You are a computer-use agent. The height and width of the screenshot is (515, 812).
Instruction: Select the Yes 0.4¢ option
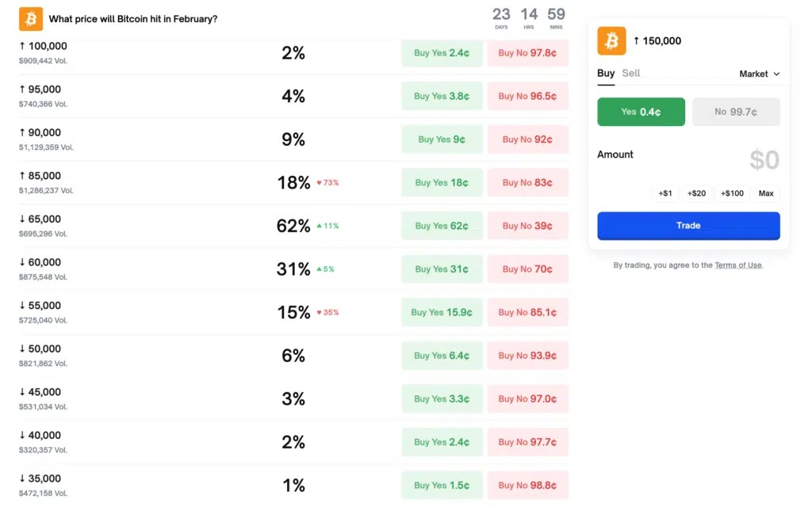(x=641, y=112)
